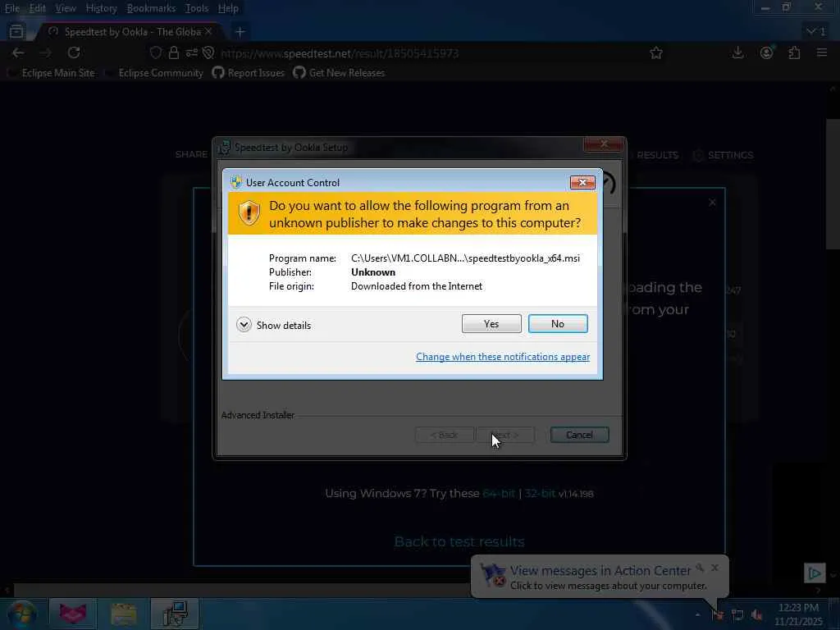Click the browser back arrow
This screenshot has height=630, width=840.
point(18,53)
